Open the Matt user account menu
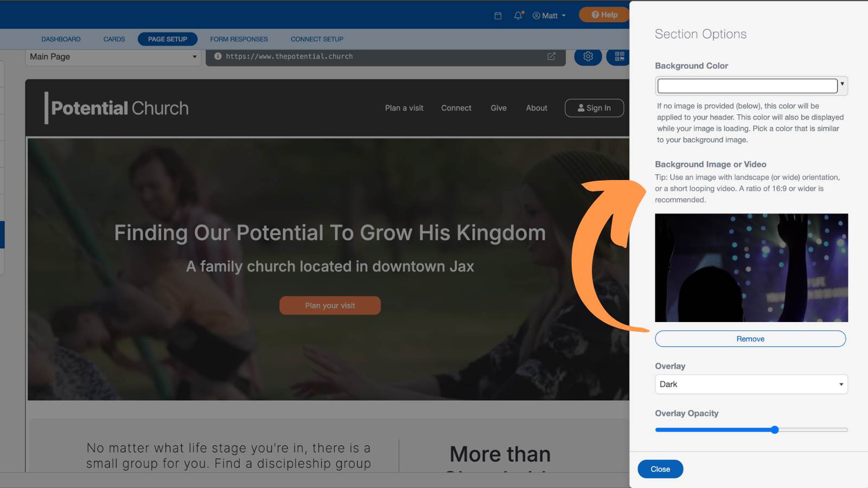 (x=549, y=16)
